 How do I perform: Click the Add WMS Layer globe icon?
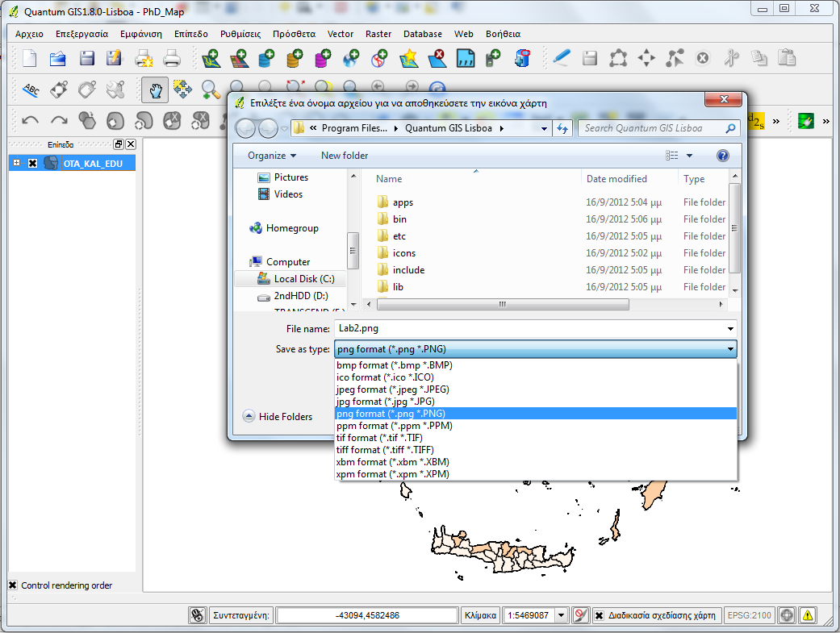click(x=351, y=58)
